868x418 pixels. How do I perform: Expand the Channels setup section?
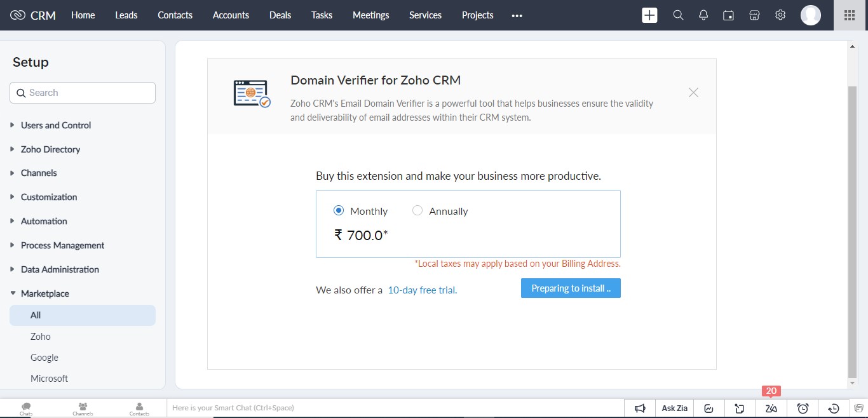[39, 173]
